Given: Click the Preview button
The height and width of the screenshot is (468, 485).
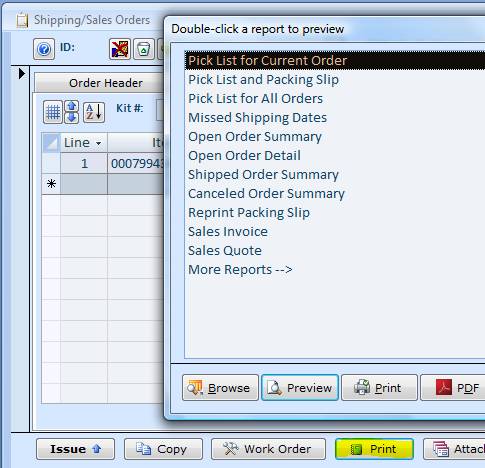Looking at the screenshot, I should pyautogui.click(x=300, y=387).
